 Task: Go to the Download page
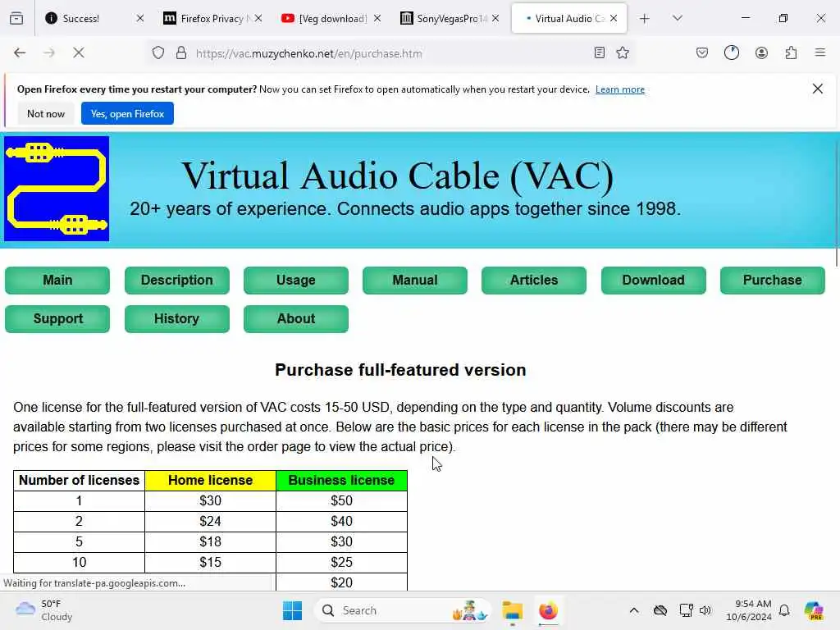[654, 281]
